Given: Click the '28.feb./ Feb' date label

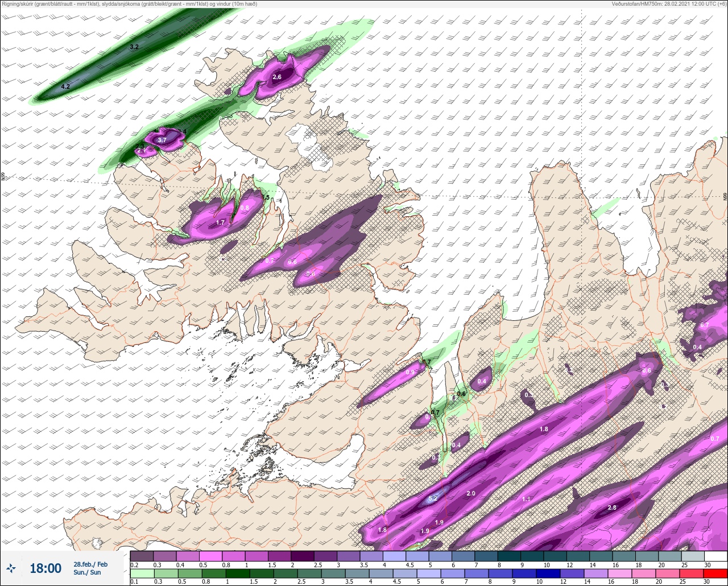Looking at the screenshot, I should [x=90, y=564].
